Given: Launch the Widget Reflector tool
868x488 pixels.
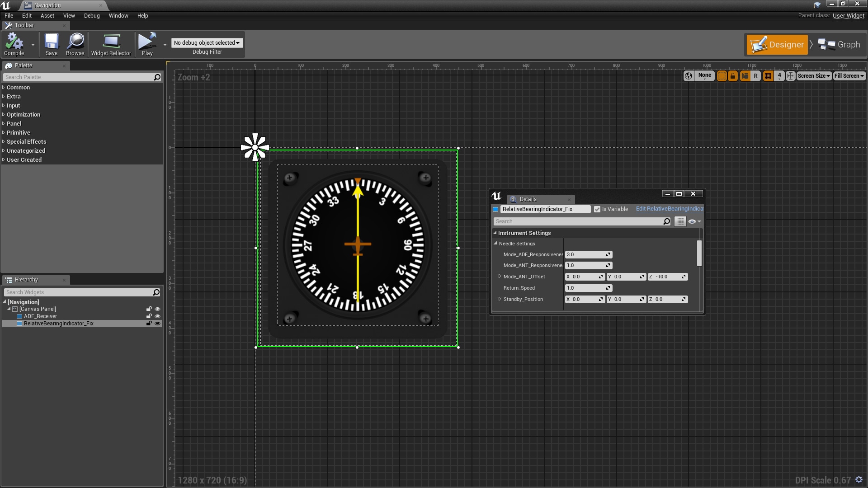Looking at the screenshot, I should 111,44.
